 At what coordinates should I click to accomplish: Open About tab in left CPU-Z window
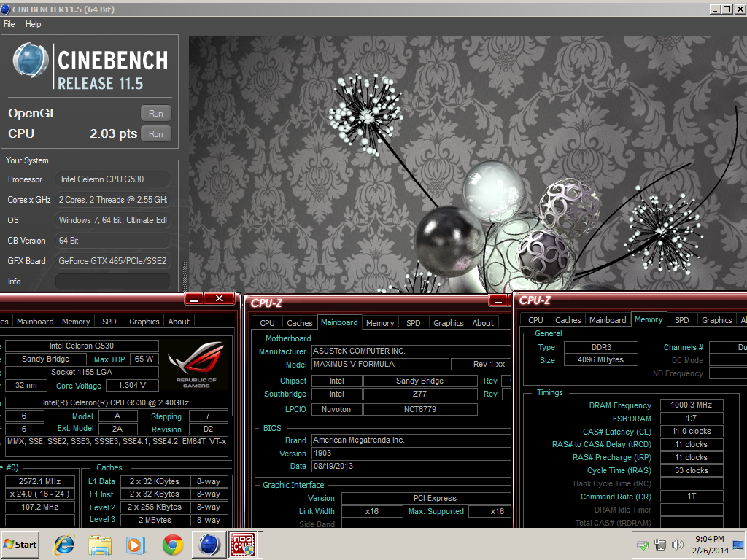(179, 322)
